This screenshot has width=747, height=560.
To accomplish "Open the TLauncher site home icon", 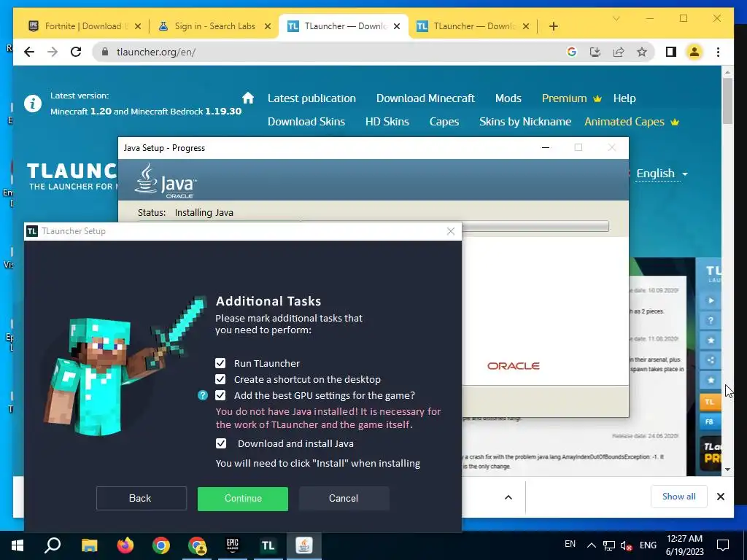I will coord(248,98).
